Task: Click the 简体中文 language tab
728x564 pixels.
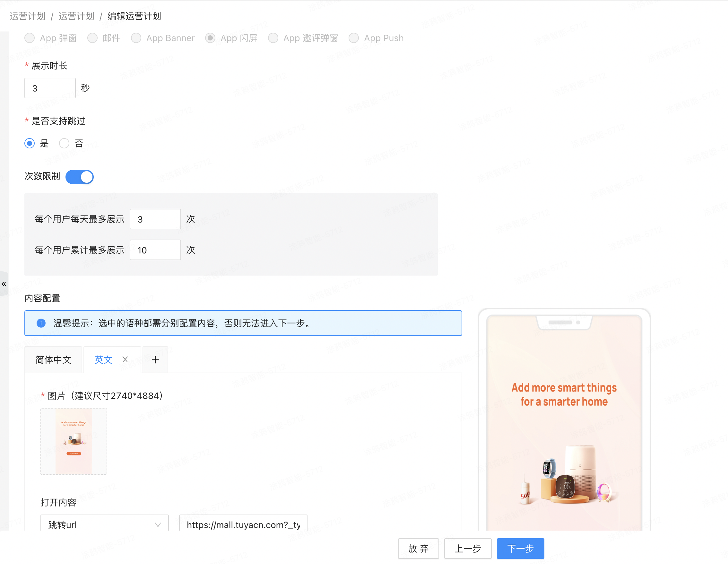Action: coord(54,359)
